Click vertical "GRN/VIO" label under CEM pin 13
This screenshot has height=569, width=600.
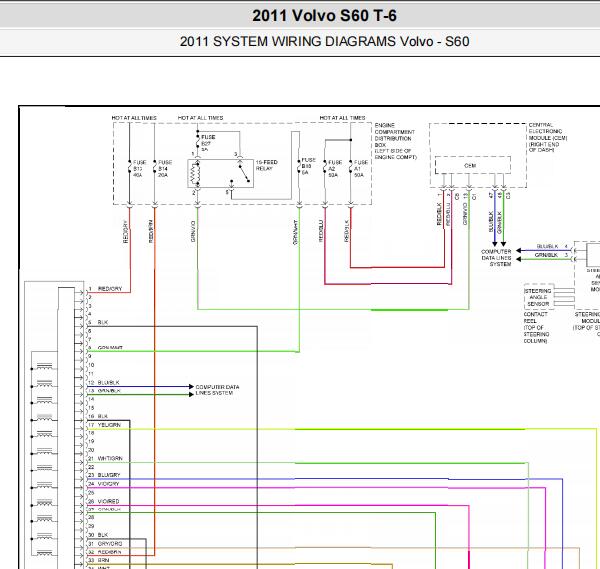[465, 214]
